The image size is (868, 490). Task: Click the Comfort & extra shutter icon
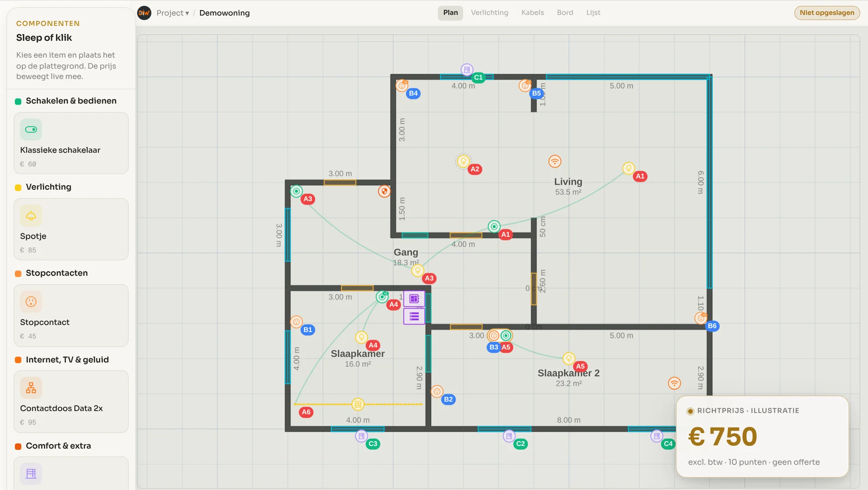(31, 473)
